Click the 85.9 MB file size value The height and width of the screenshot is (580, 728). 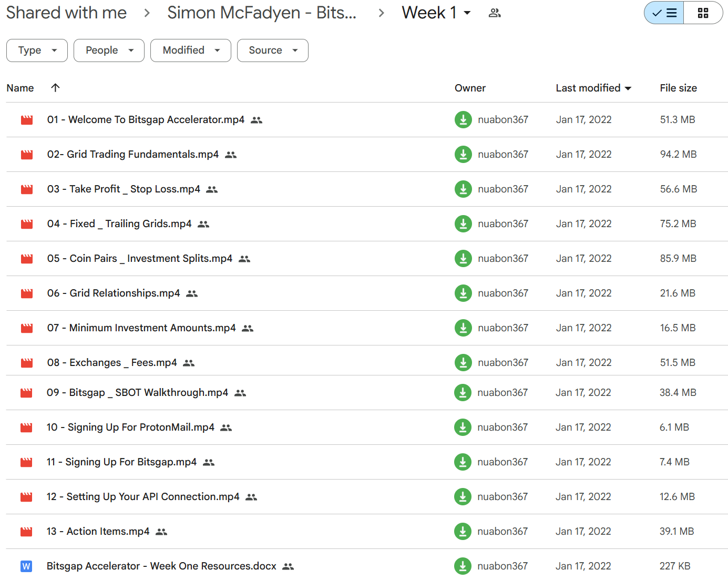678,259
